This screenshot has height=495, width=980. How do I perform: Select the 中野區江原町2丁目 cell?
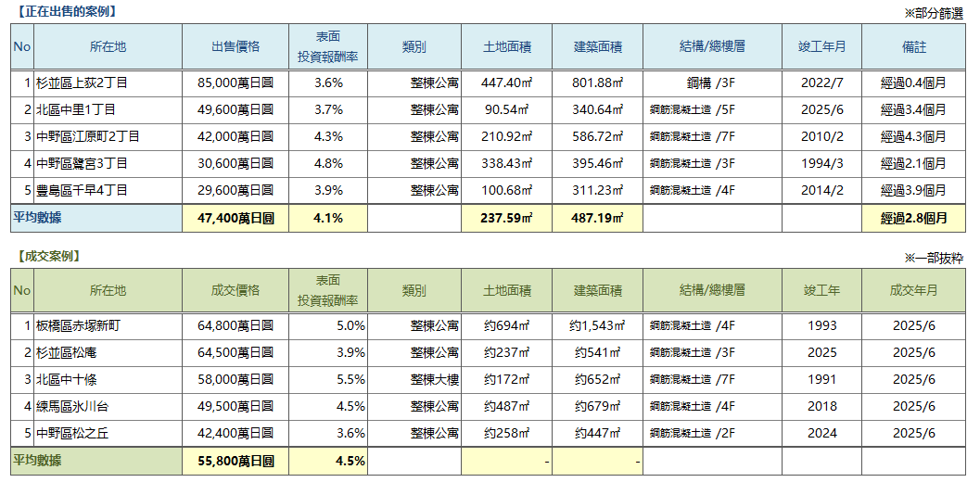(88, 136)
